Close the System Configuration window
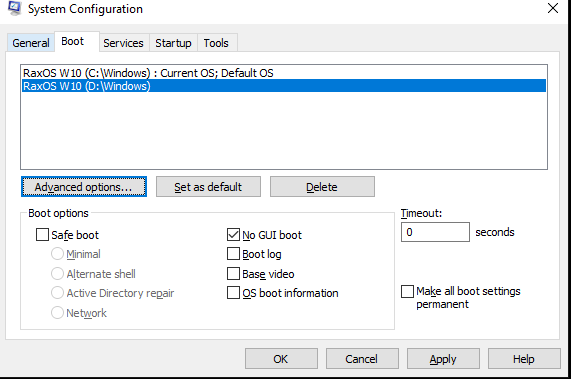The image size is (571, 379). [x=552, y=8]
